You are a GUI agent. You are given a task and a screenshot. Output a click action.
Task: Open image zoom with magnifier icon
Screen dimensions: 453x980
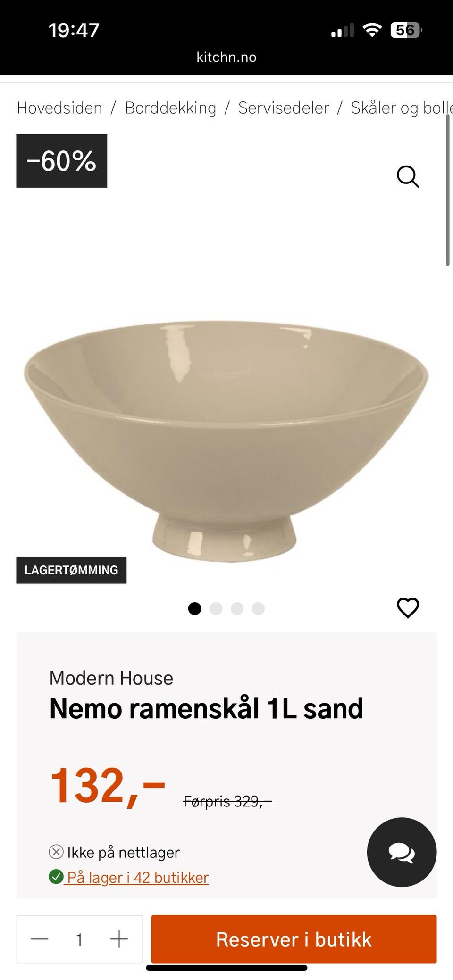(x=408, y=177)
